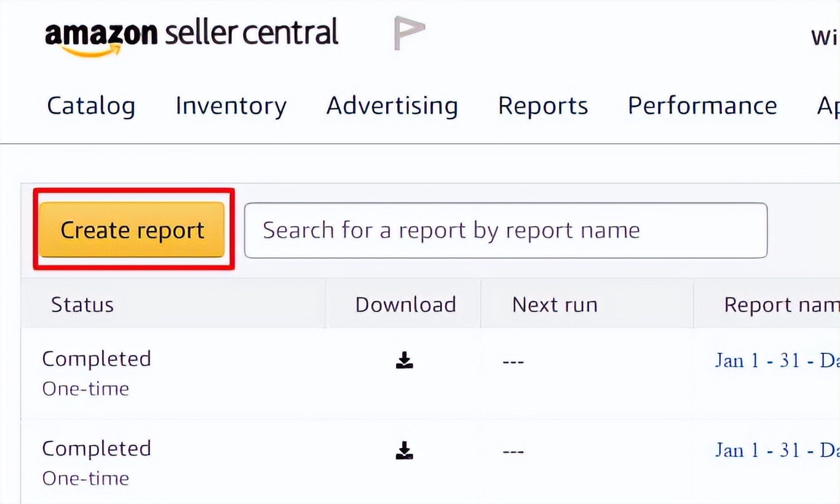
Task: Focus the report name search field
Action: pos(505,230)
